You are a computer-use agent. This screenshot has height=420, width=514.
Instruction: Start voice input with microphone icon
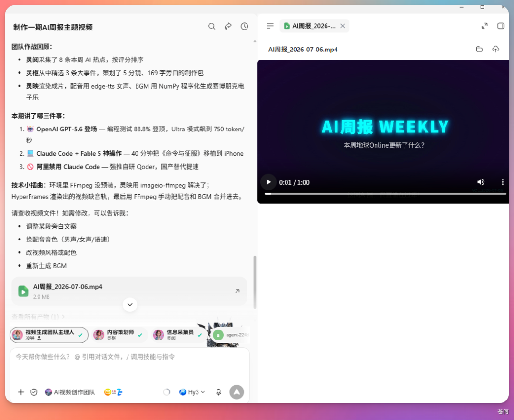click(218, 392)
